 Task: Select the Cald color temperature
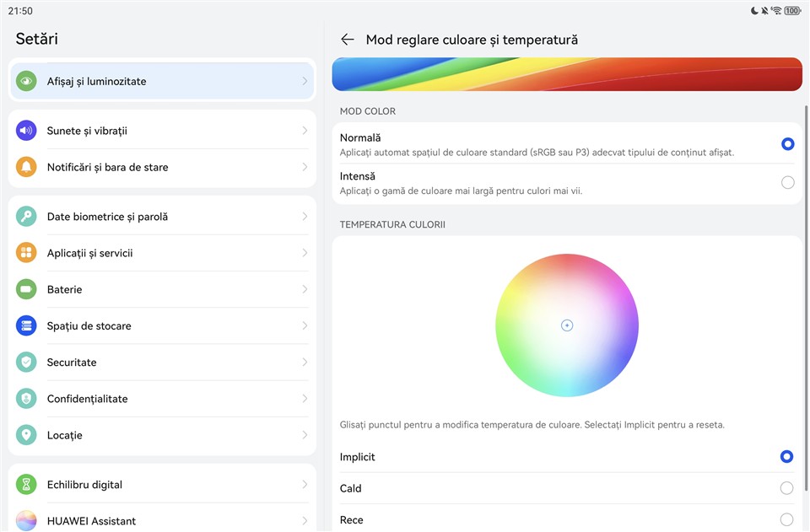click(786, 488)
